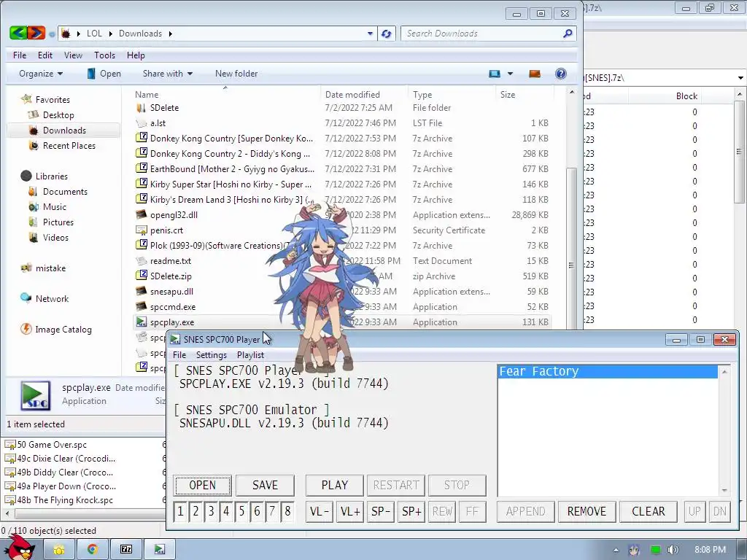
Task: Sort by the Date modified column header
Action: (352, 94)
